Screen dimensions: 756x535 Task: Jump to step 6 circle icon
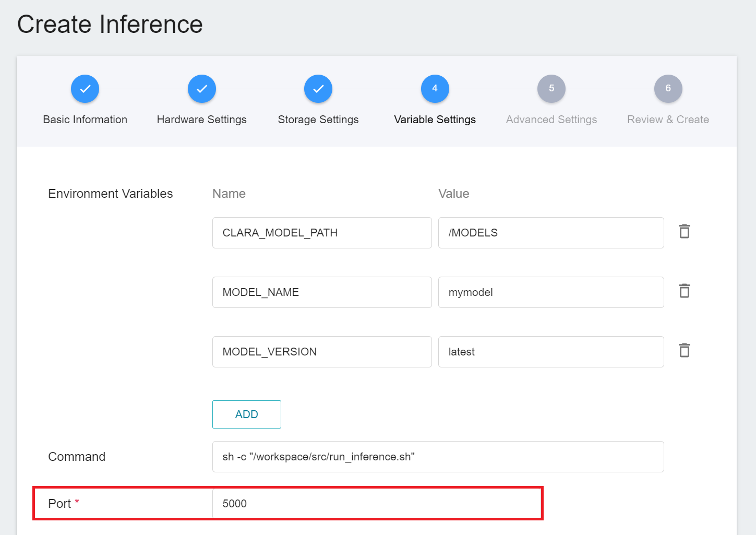pyautogui.click(x=668, y=89)
